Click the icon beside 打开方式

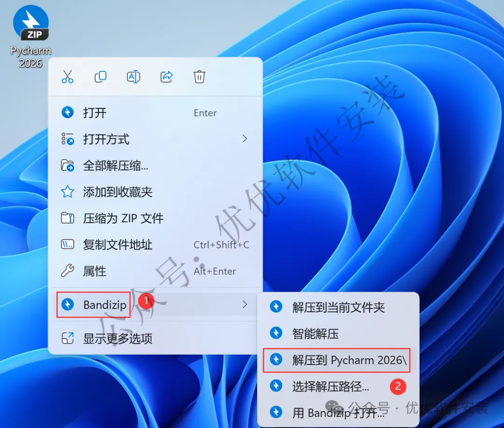pyautogui.click(x=68, y=139)
